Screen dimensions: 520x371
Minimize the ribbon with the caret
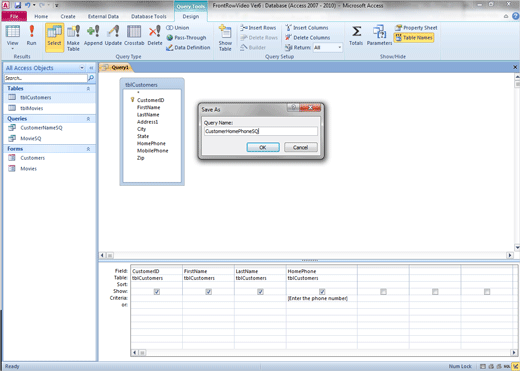pos(506,16)
